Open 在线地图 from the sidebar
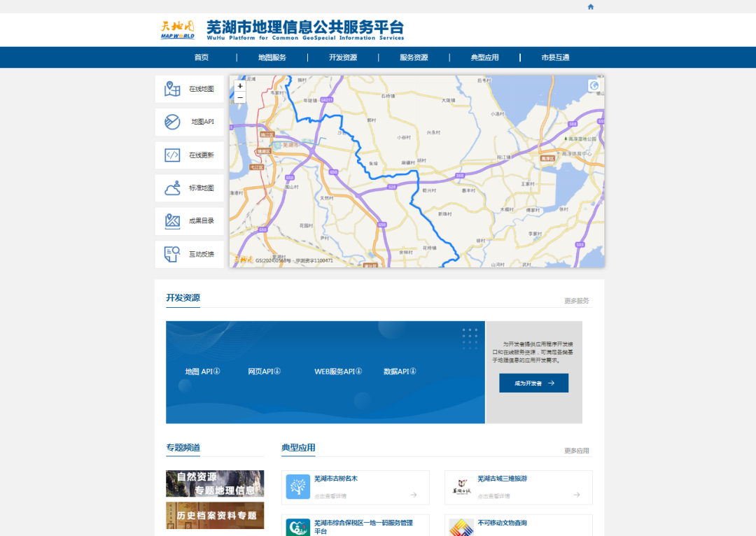The image size is (756, 536). point(190,89)
